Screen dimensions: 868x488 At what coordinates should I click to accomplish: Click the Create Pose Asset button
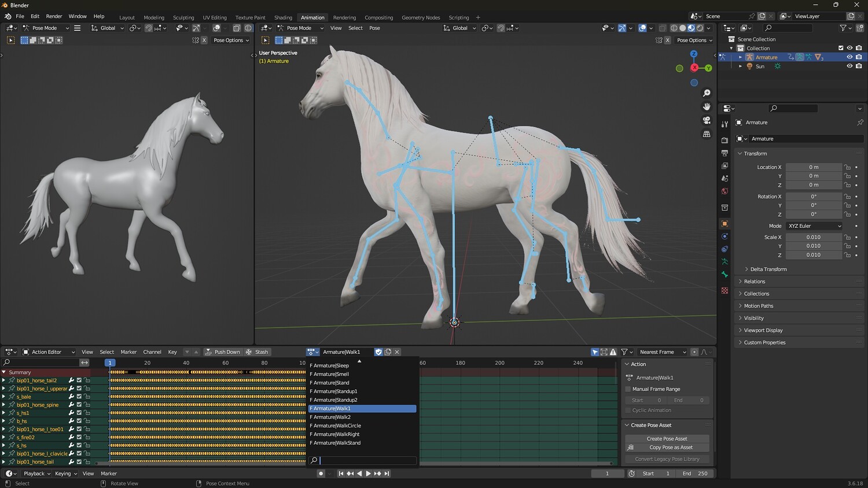(667, 439)
